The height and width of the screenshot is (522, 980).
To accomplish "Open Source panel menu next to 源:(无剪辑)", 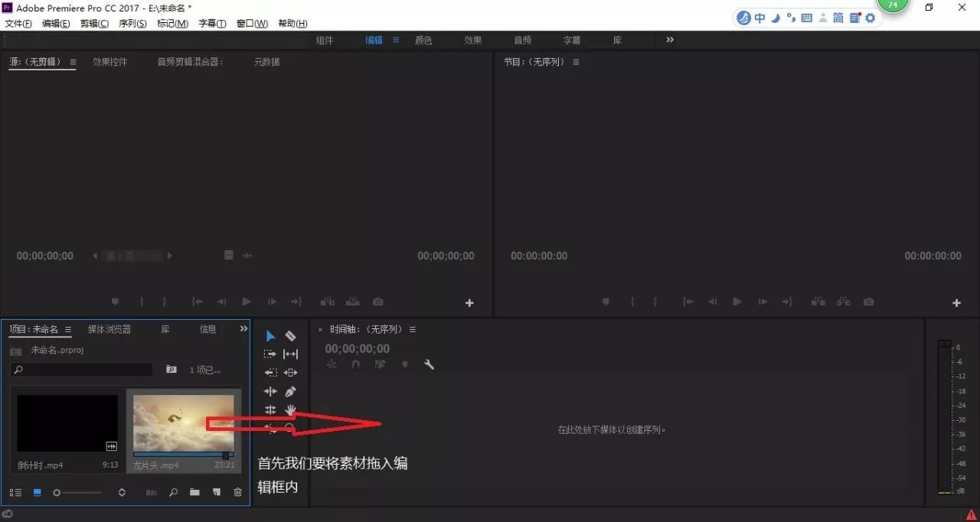I will coord(73,62).
